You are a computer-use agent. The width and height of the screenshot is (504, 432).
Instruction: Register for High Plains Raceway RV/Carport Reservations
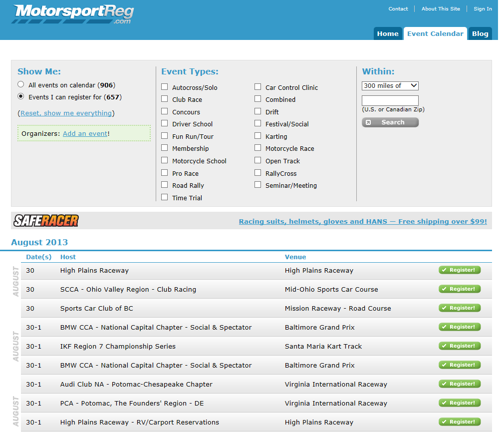click(x=460, y=422)
